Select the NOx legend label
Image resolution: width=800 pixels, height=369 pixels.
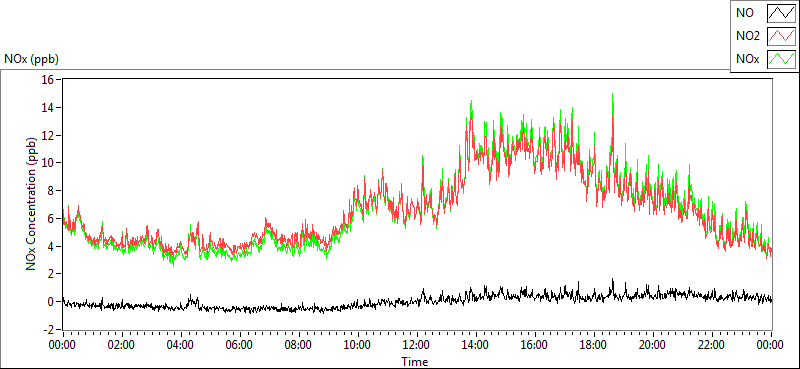(x=748, y=59)
